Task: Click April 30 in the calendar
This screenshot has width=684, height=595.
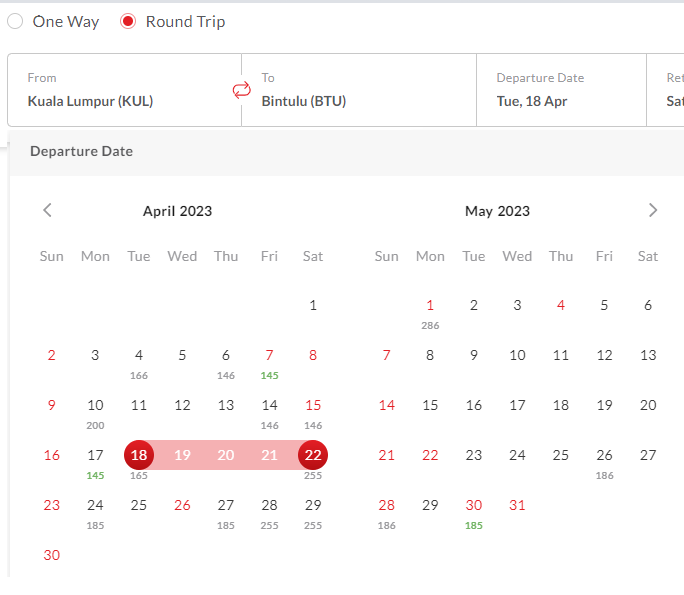Action: point(52,555)
